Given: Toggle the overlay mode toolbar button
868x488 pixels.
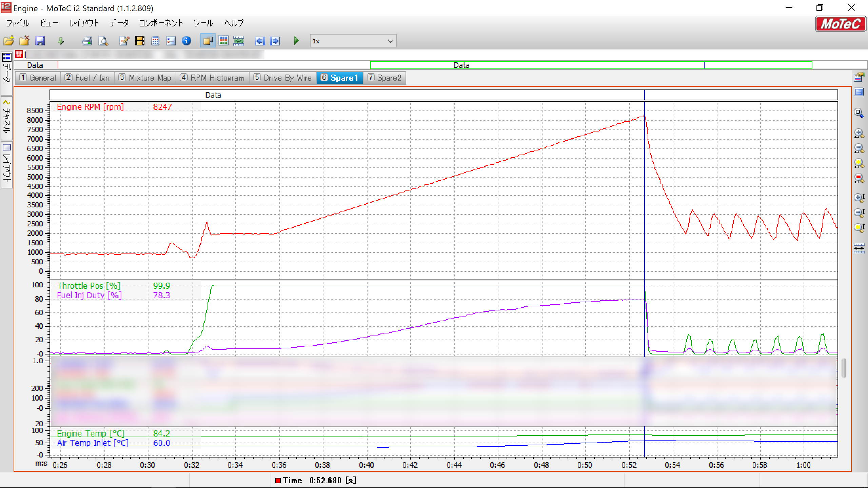Looking at the screenshot, I should click(208, 41).
